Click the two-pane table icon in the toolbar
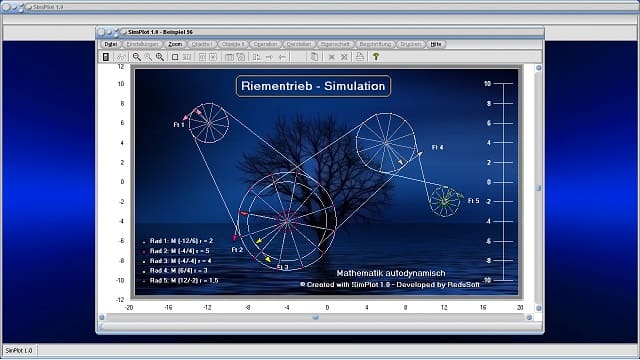The height and width of the screenshot is (360, 640). [229, 57]
